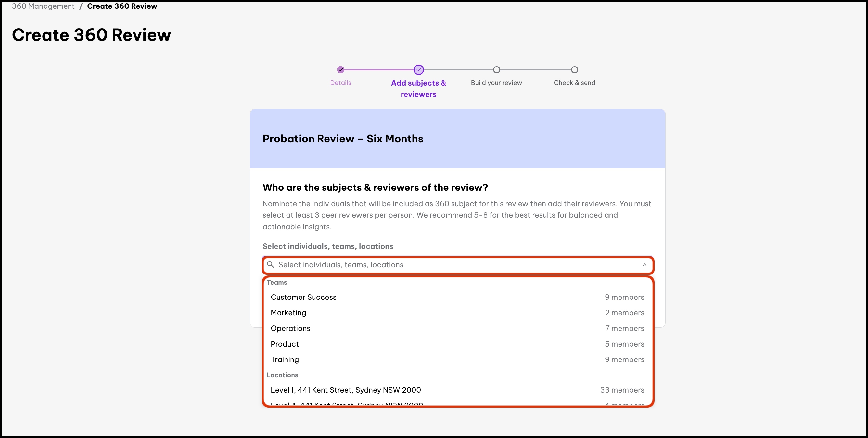Click the Create 360 Review breadcrumb

coord(122,6)
